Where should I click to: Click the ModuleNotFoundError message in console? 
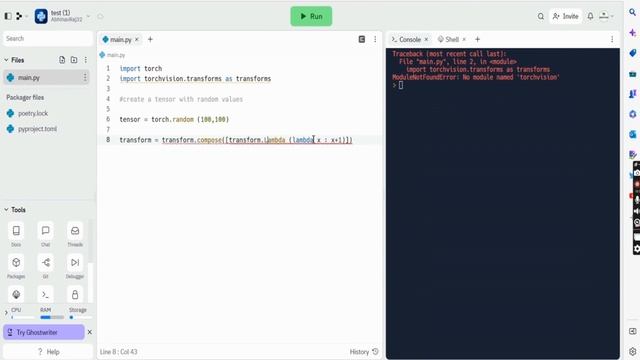(476, 77)
